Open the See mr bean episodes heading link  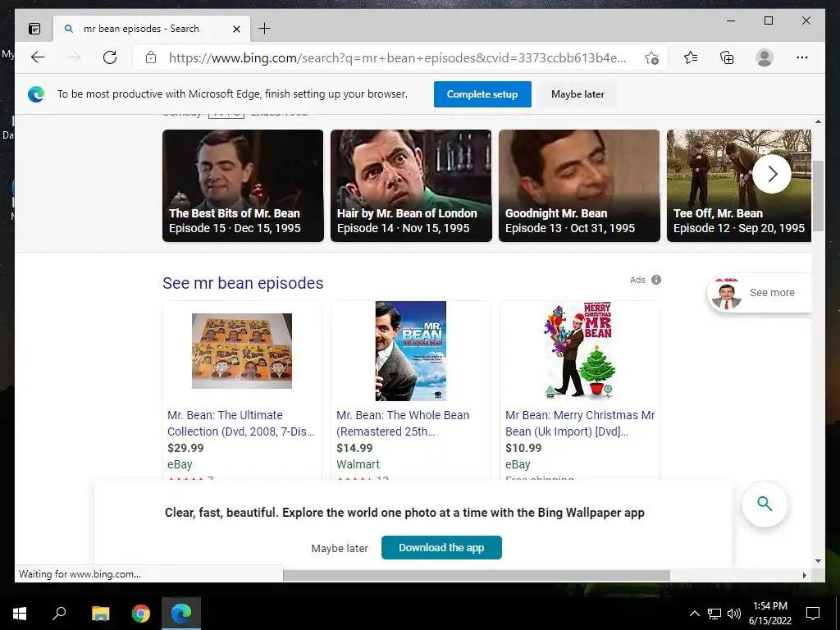point(243,283)
